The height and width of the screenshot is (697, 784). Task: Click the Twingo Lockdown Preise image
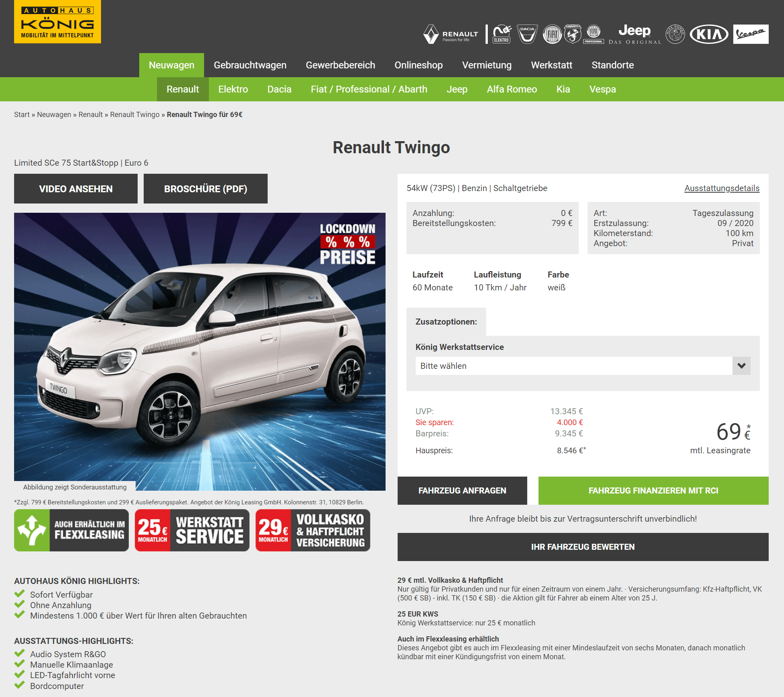click(200, 352)
